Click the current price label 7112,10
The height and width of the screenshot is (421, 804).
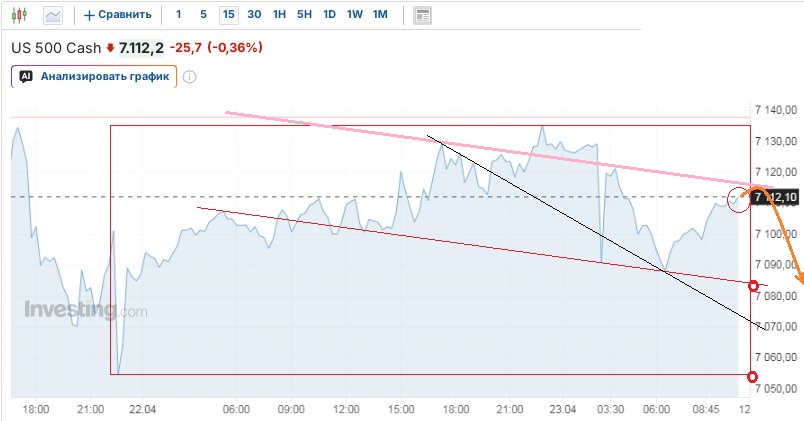pyautogui.click(x=777, y=197)
